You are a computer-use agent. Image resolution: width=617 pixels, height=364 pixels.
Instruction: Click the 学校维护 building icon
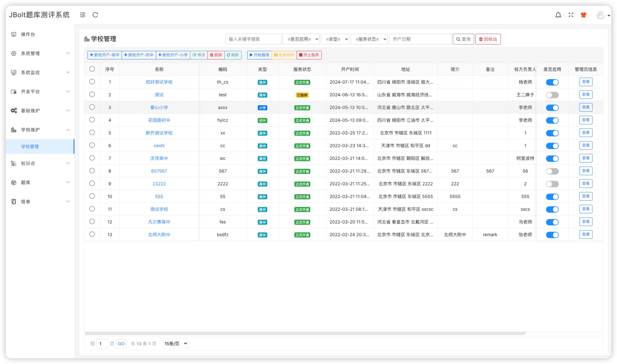(x=14, y=130)
